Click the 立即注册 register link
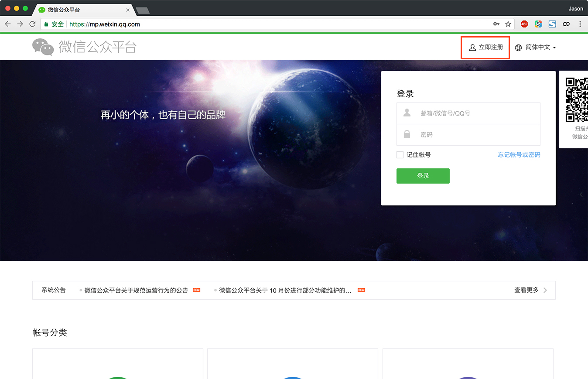The image size is (588, 379). (x=485, y=48)
